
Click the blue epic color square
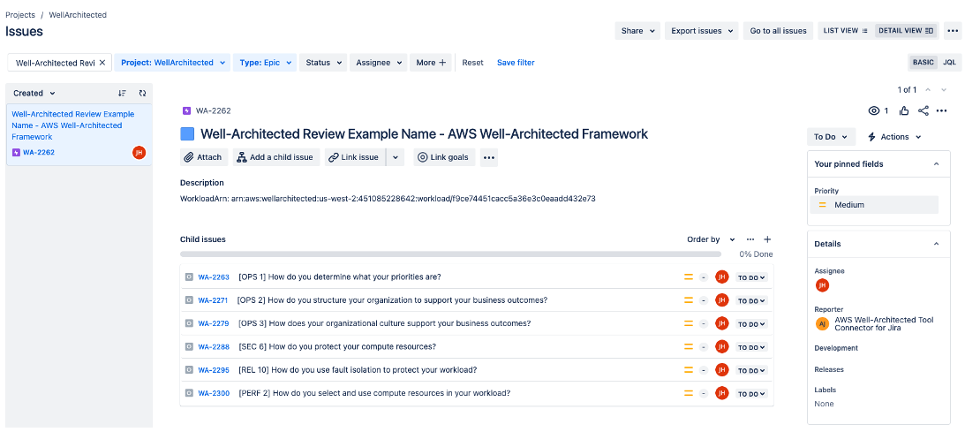tap(187, 133)
